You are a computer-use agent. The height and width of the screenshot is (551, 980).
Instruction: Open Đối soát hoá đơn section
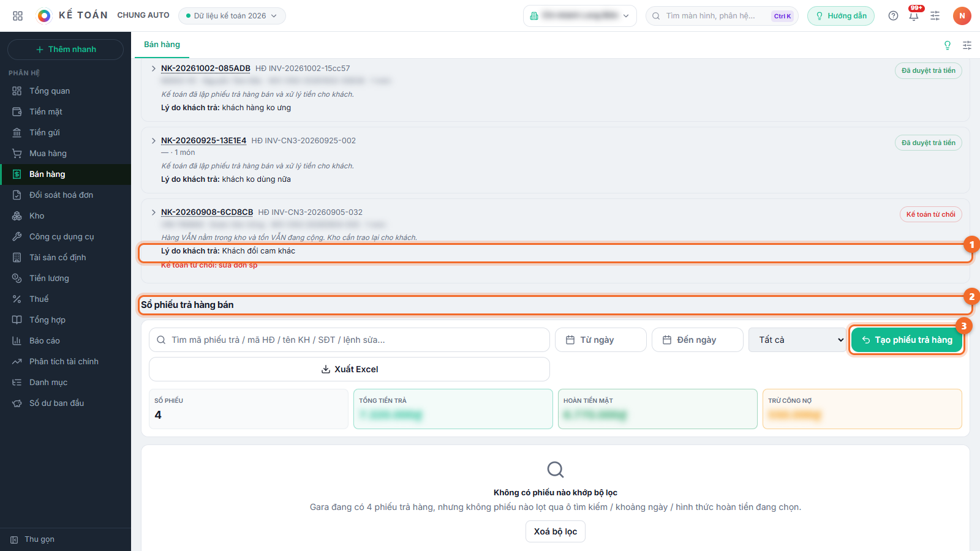pos(66,195)
